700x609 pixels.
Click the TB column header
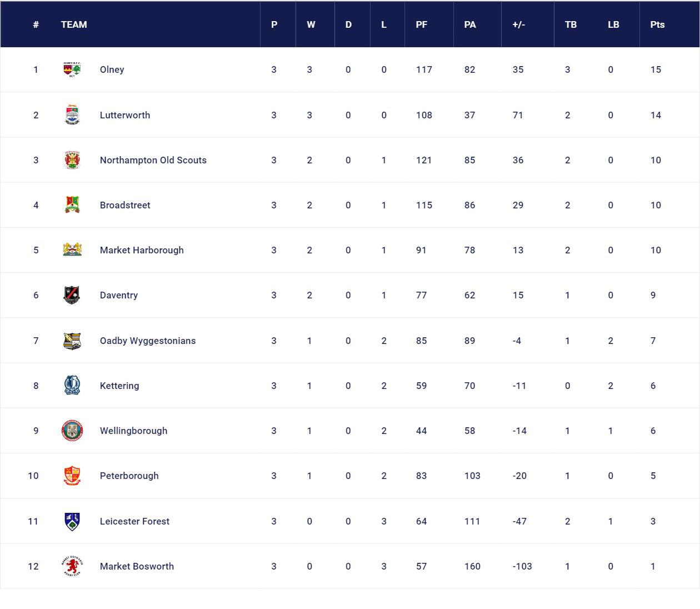click(x=571, y=24)
